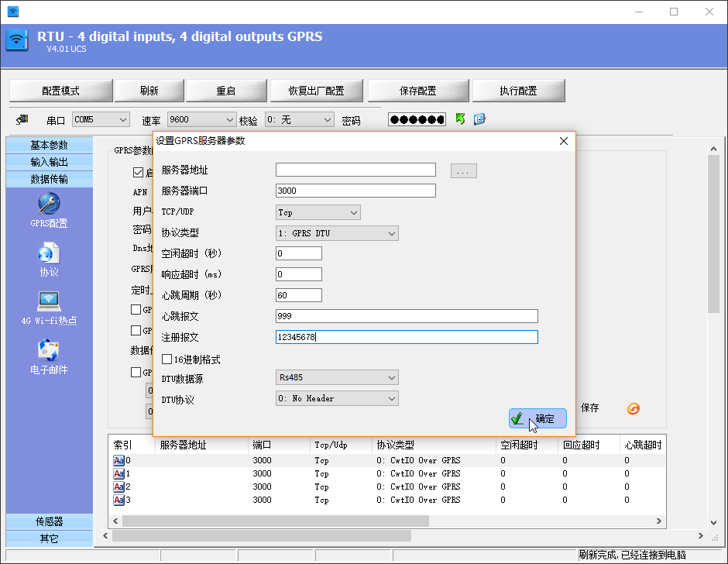728x564 pixels.
Task: Click the 刷新 button
Action: 149,91
